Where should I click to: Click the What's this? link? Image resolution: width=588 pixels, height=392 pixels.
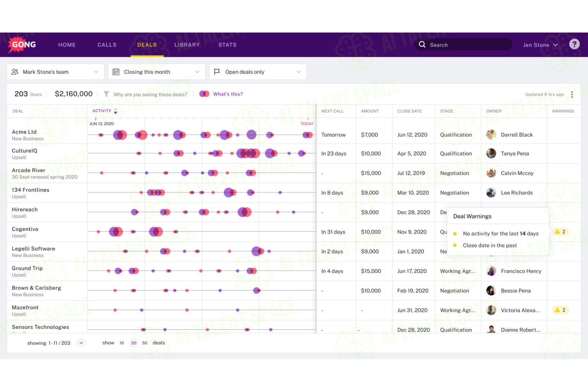pos(228,94)
